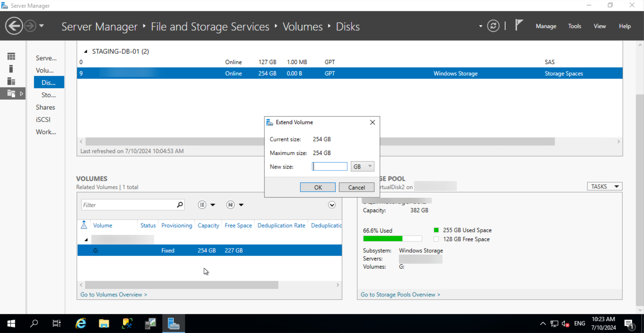The height and width of the screenshot is (333, 644).
Task: Click the save query icon
Action: [x=230, y=205]
